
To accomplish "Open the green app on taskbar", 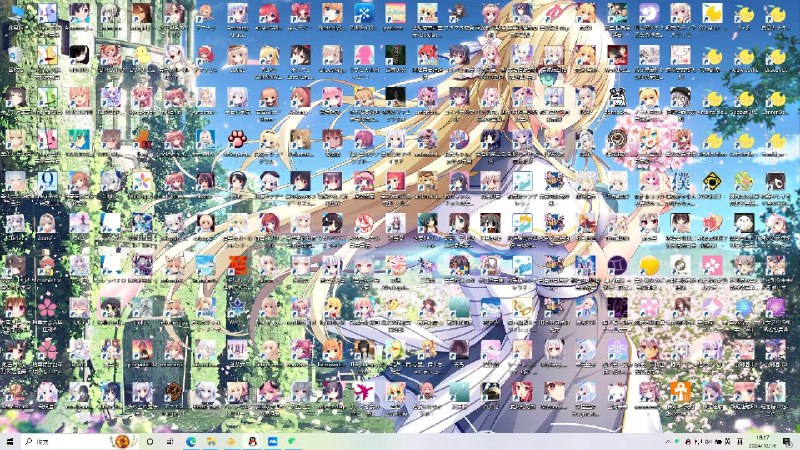I will point(292,441).
